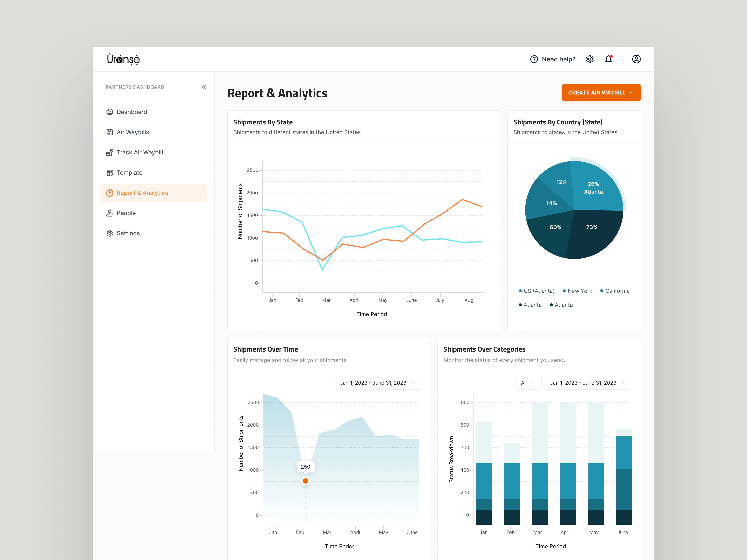Go to Dashboard menu item
This screenshot has height=560, width=747.
[153, 112]
